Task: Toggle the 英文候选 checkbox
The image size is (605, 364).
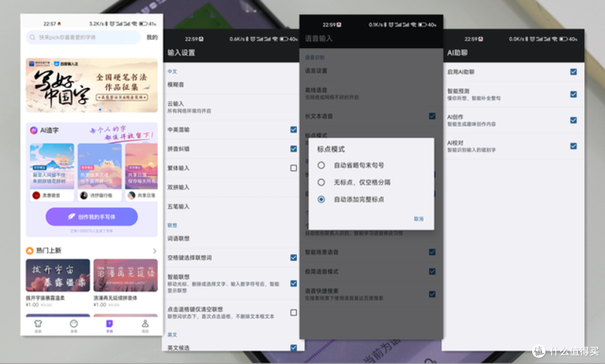Action: coord(294,348)
